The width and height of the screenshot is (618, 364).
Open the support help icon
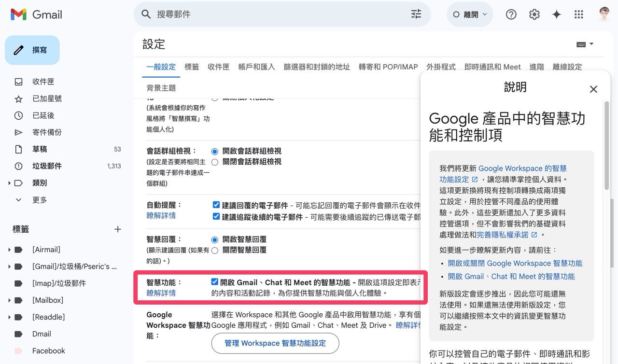pyautogui.click(x=511, y=14)
